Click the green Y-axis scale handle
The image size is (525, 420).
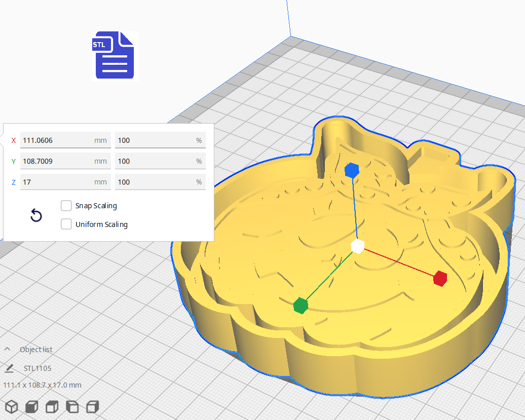(x=301, y=306)
